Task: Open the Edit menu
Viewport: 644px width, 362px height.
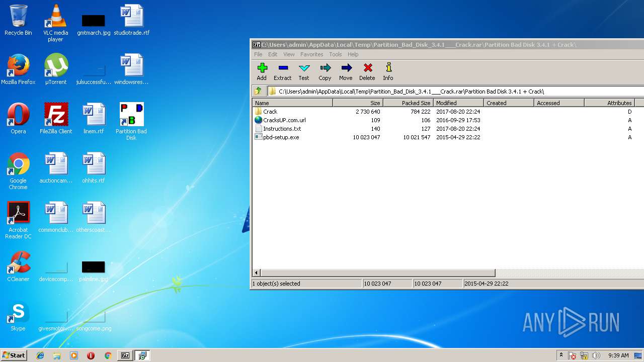Action: tap(273, 54)
